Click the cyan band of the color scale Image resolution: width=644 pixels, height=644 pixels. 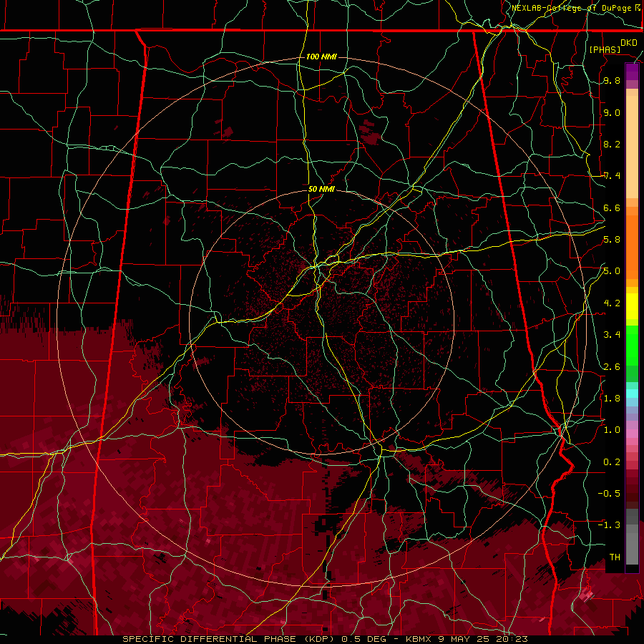click(x=632, y=394)
